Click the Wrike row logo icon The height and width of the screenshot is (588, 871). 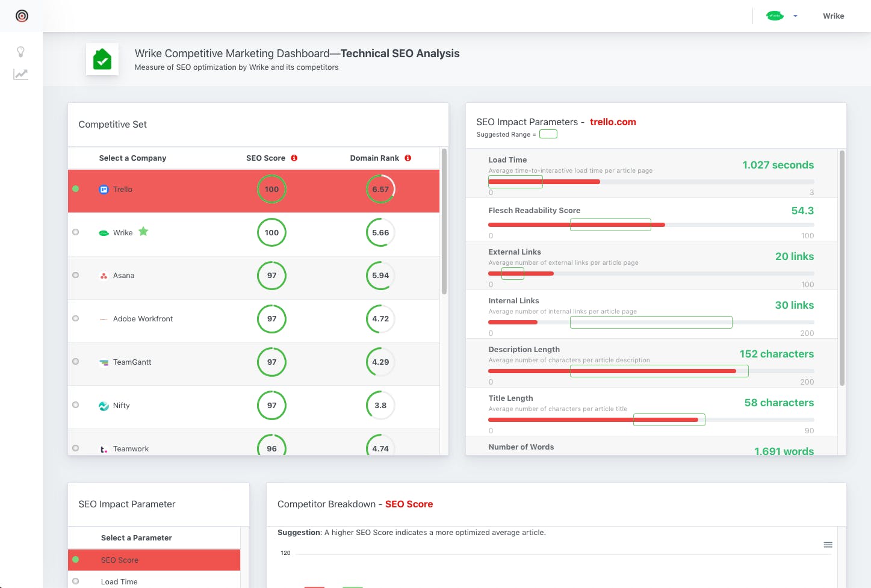coord(104,233)
